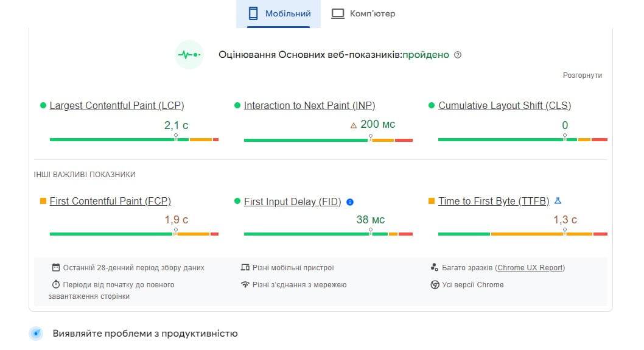Expand metrics with Розгорнути
644x350 pixels.
582,75
